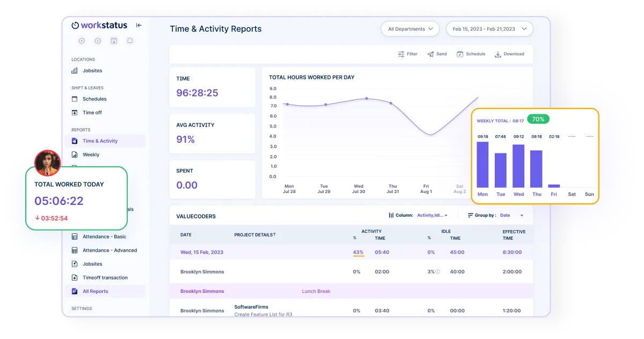Click the screenshot icon beside the bell
This screenshot has height=339, width=644.
click(114, 41)
